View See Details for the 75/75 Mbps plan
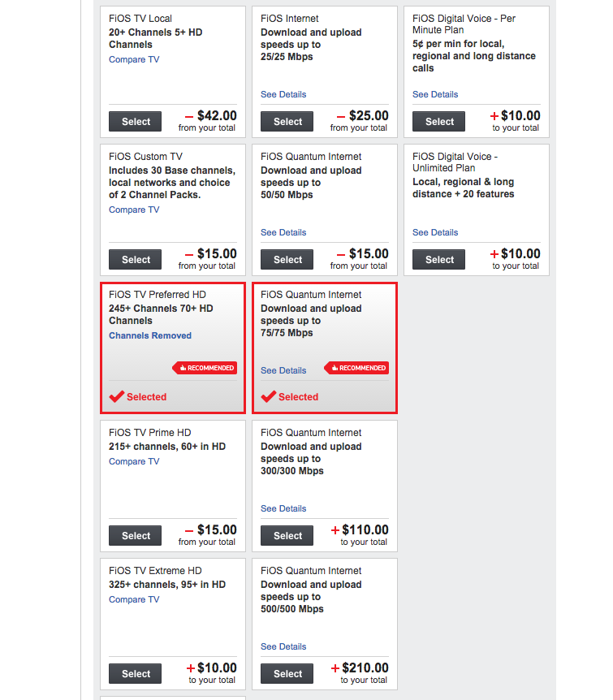Image resolution: width=613 pixels, height=700 pixels. tap(283, 370)
